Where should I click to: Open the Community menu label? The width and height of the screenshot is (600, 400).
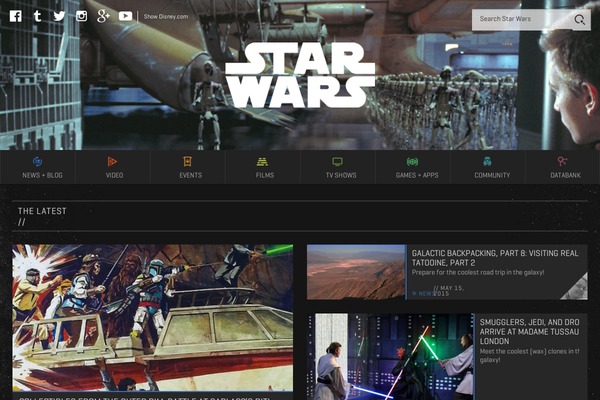[492, 175]
